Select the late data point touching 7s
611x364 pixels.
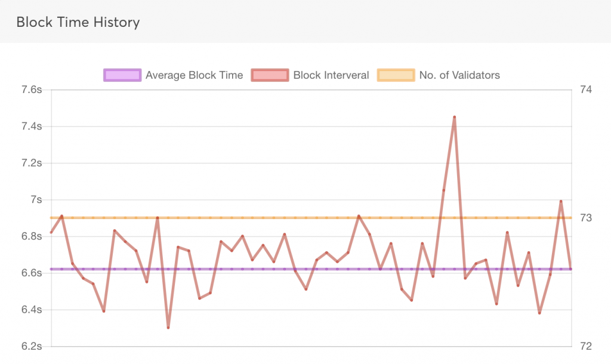(561, 201)
